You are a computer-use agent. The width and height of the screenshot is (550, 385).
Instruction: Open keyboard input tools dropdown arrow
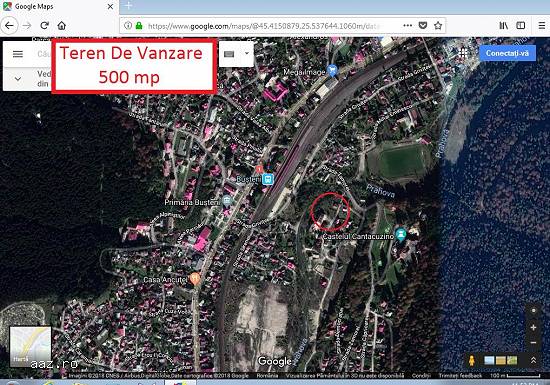[247, 53]
